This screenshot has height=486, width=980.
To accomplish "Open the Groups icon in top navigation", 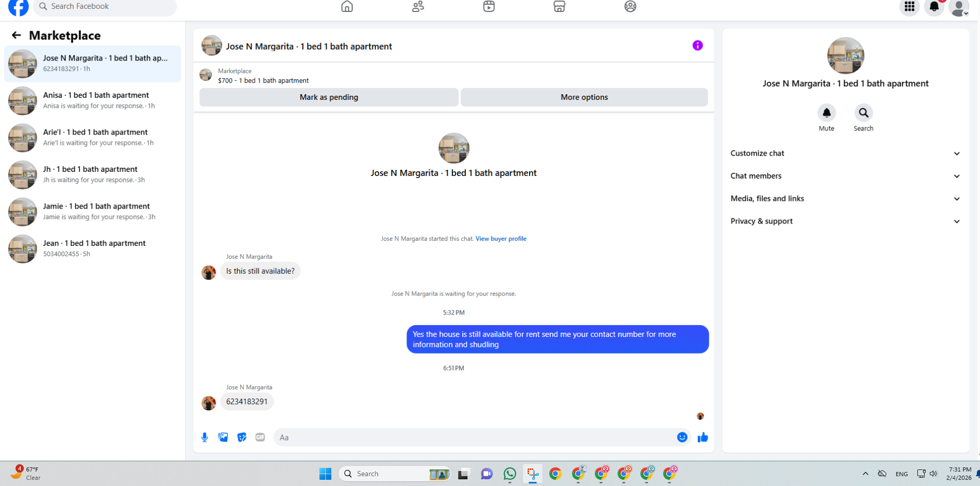I will 630,6.
